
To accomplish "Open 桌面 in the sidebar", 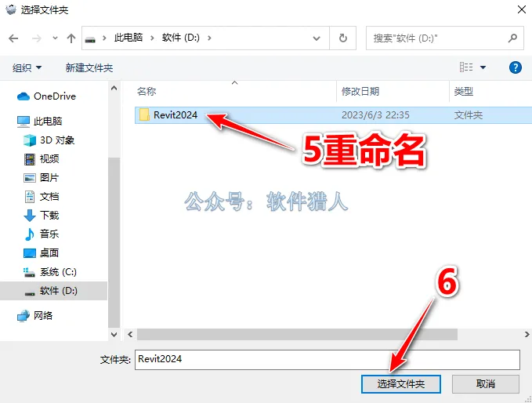I will pyautogui.click(x=42, y=253).
